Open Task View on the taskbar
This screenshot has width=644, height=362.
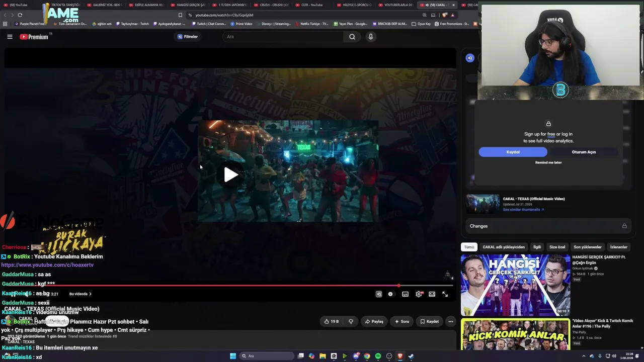(301, 356)
